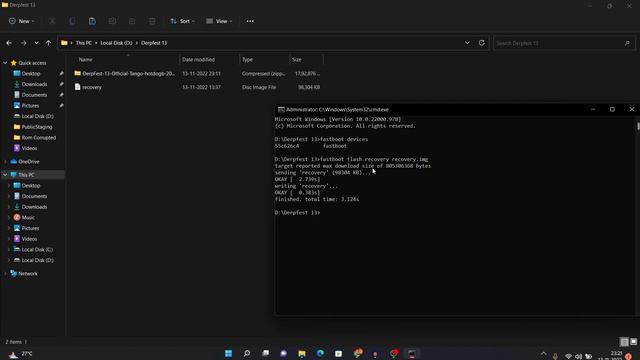Open Network in navigation pane

[28, 273]
